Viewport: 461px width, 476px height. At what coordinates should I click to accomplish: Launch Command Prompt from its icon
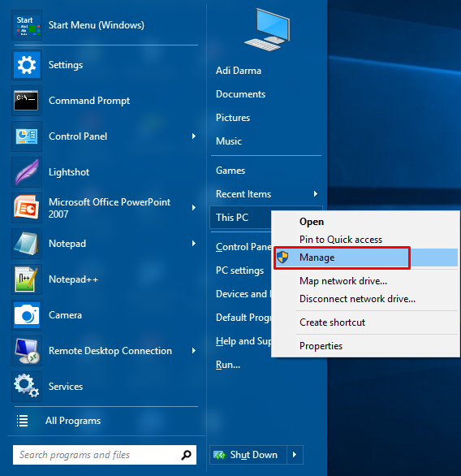coord(27,101)
